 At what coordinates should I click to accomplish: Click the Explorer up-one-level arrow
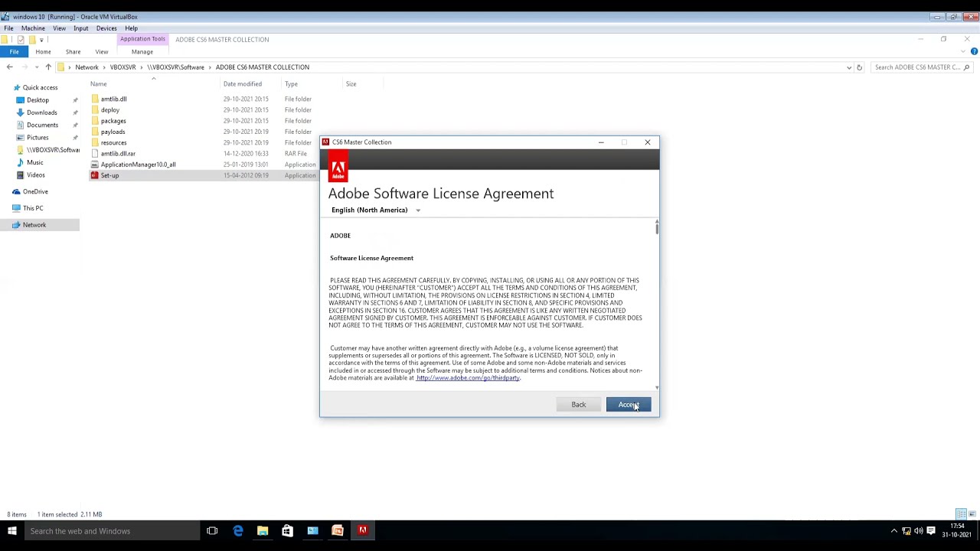pos(48,67)
